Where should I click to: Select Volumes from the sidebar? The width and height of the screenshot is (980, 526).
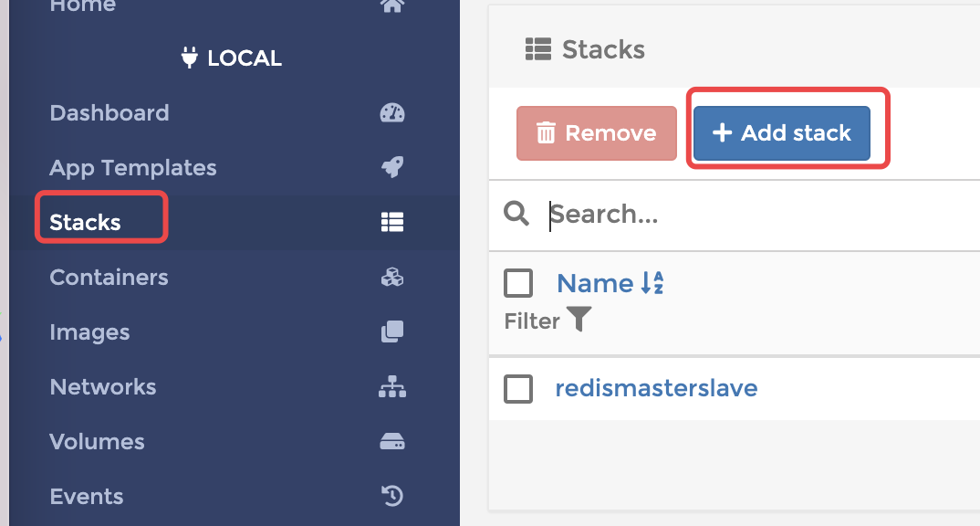click(97, 442)
